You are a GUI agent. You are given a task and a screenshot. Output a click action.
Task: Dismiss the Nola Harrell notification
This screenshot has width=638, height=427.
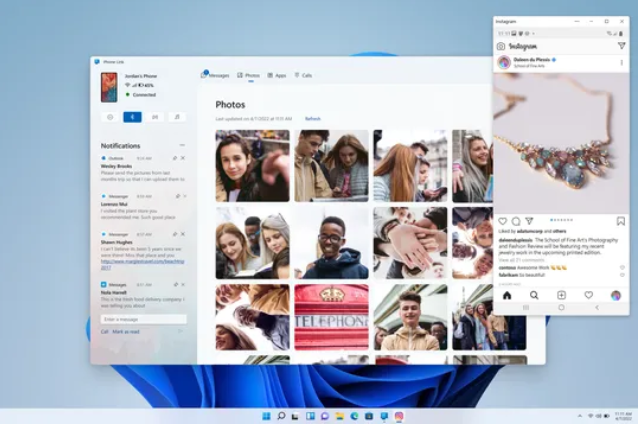[x=183, y=285]
